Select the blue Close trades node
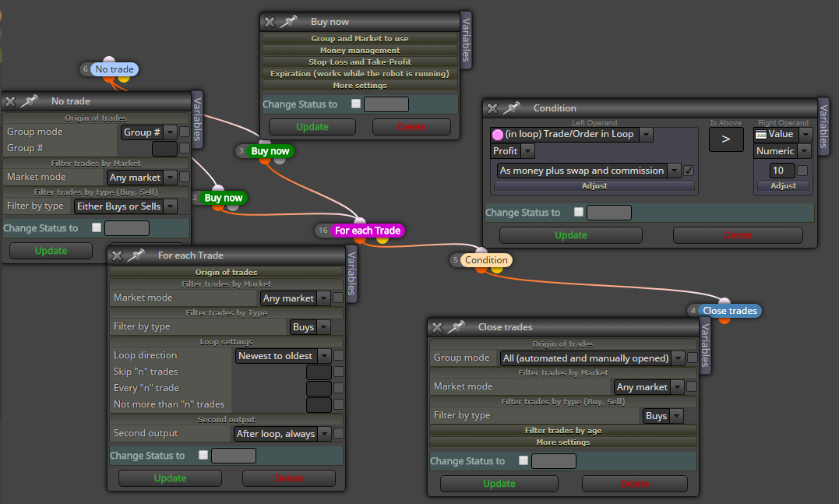The height and width of the screenshot is (504, 839). (x=729, y=311)
